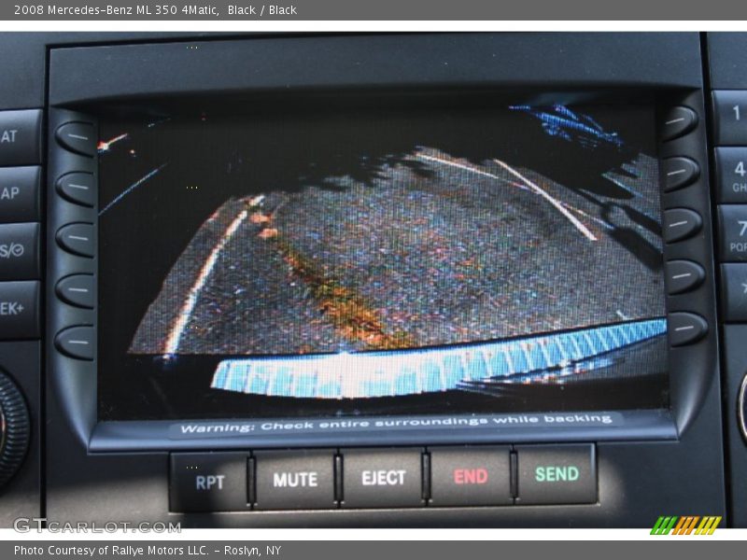End the call with red END button
This screenshot has height=560, width=747.
click(x=471, y=475)
